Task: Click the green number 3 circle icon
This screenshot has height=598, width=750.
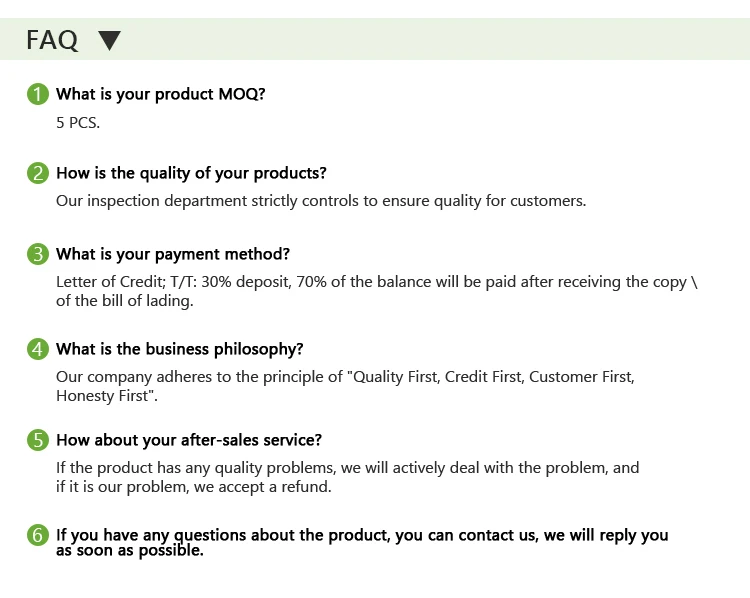Action: click(37, 253)
